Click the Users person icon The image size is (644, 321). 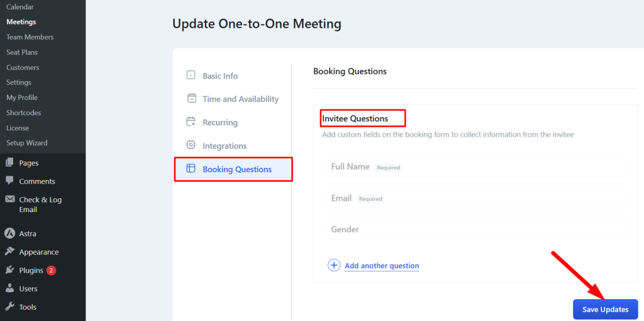tap(9, 288)
